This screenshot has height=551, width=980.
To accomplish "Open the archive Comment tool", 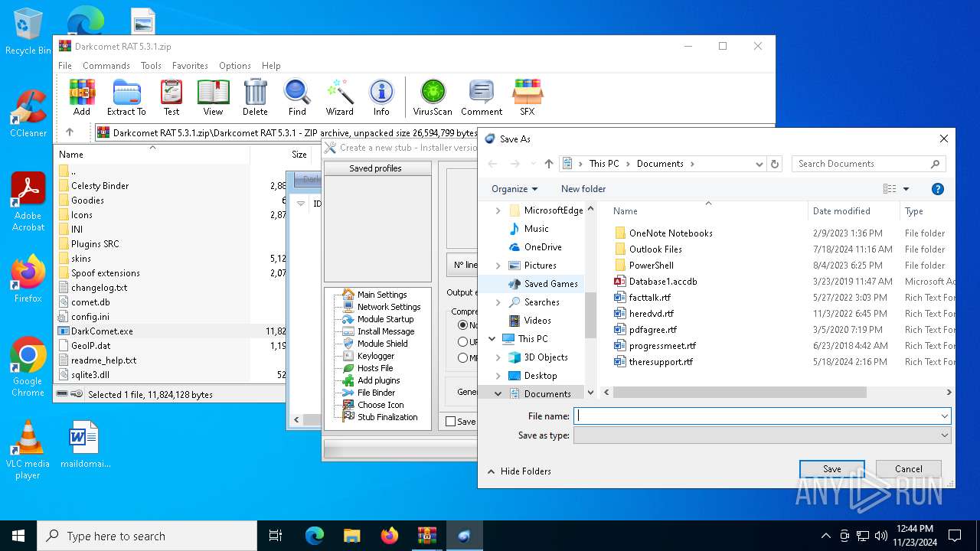I will coord(482,97).
